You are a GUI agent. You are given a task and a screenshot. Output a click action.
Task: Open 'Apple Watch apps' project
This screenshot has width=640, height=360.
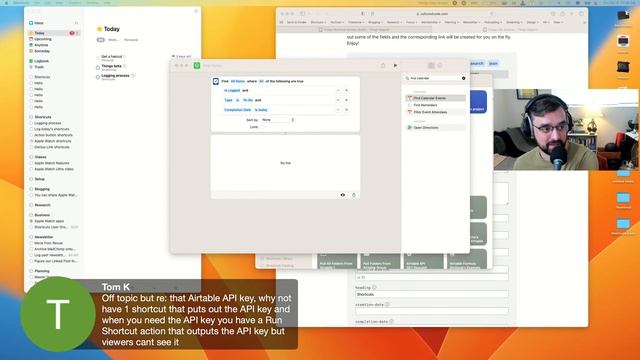tap(53, 221)
